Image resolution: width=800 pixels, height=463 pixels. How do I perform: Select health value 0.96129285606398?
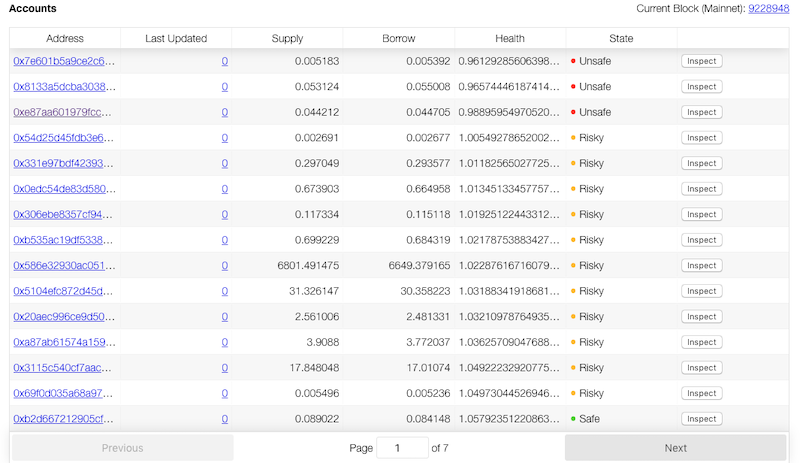[509, 61]
